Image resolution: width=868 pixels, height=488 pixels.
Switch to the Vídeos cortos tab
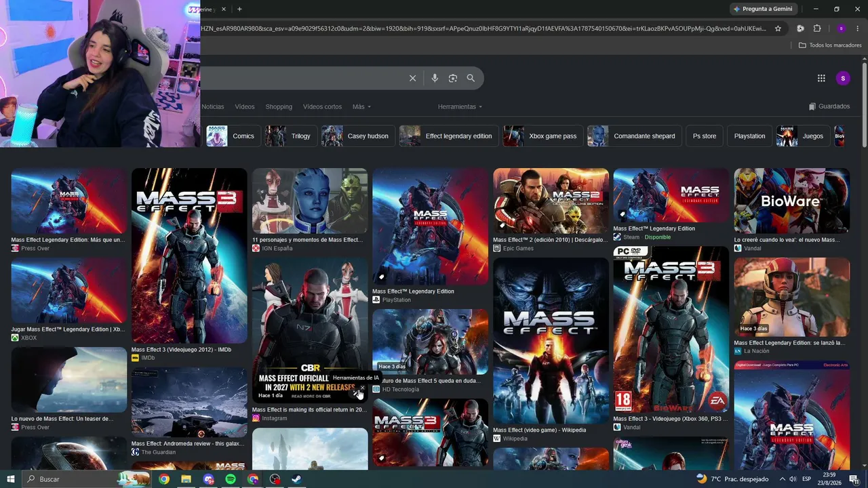pyautogui.click(x=322, y=106)
